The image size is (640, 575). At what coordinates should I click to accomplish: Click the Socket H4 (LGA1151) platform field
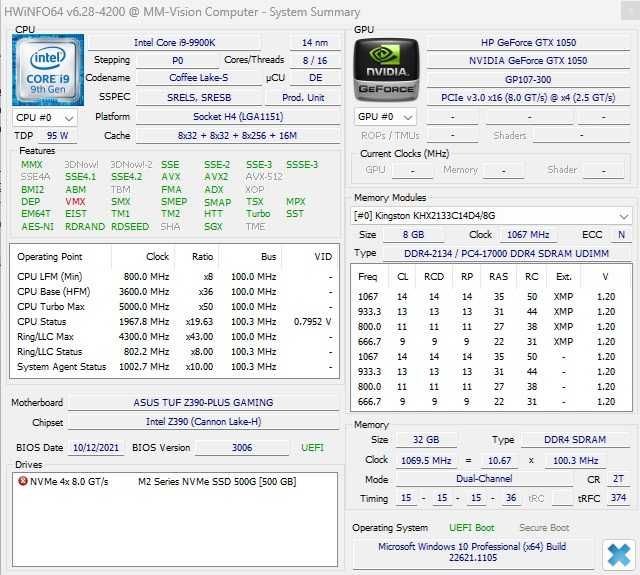238,117
